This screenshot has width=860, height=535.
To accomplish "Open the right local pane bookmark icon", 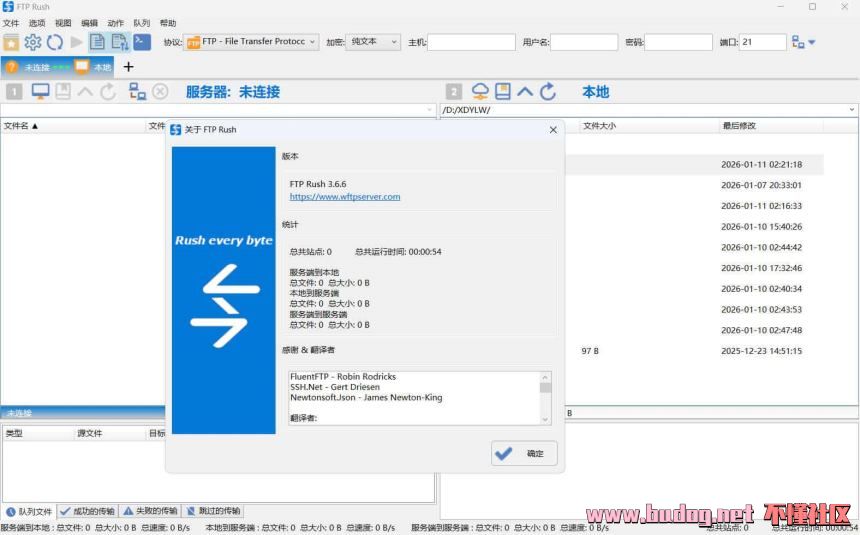I will coord(503,91).
